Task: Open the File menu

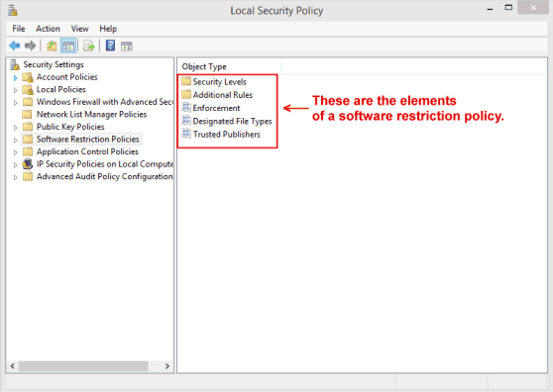Action: [19, 29]
